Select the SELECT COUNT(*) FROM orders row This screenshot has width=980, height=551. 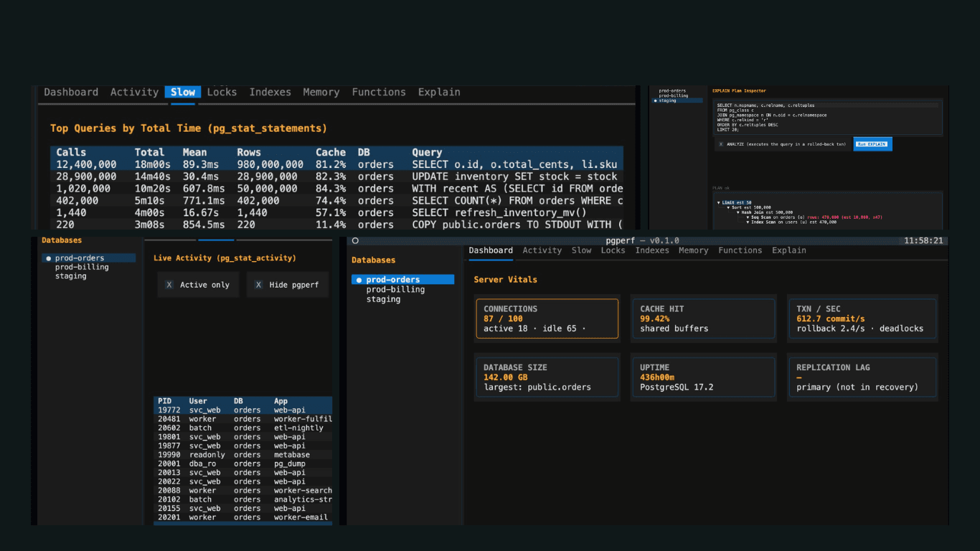pyautogui.click(x=336, y=201)
